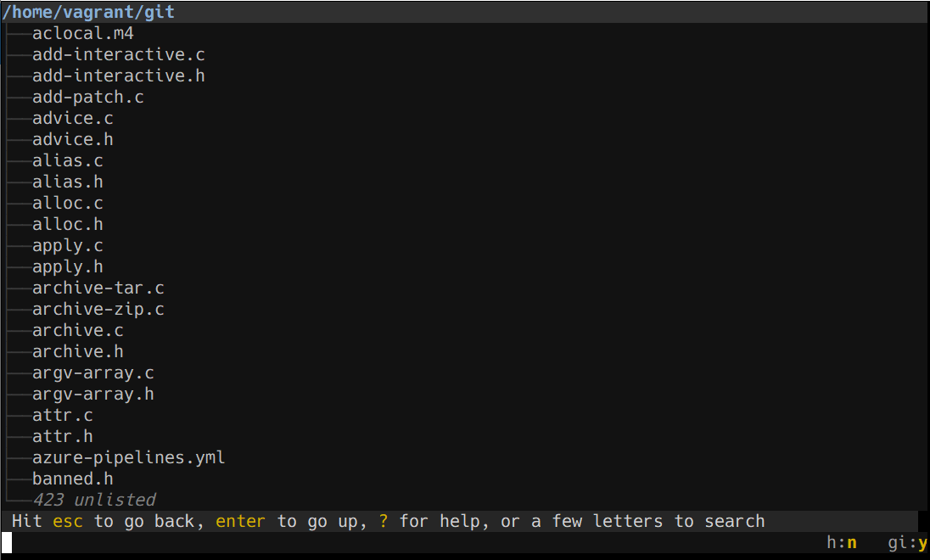Open azure-pipelines.yml file
This screenshot has width=930, height=560.
129,458
